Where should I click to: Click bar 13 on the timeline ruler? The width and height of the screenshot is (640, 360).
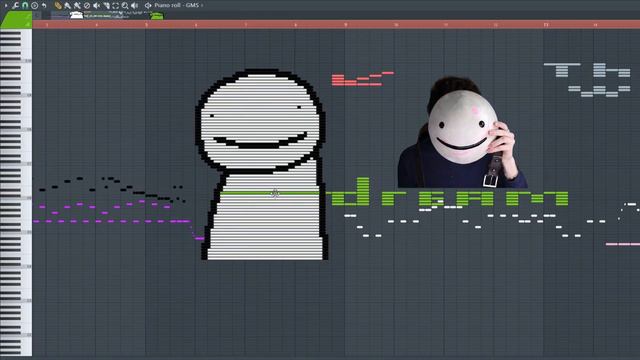545,24
